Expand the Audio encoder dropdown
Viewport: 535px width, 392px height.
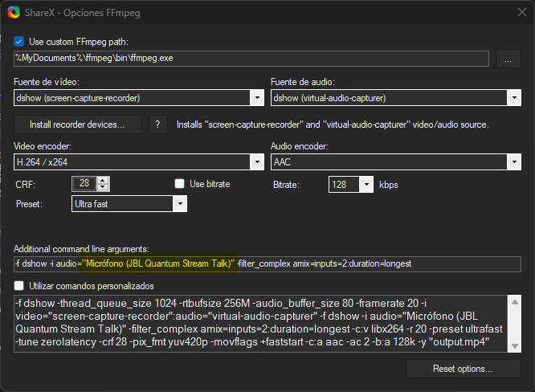(396, 162)
